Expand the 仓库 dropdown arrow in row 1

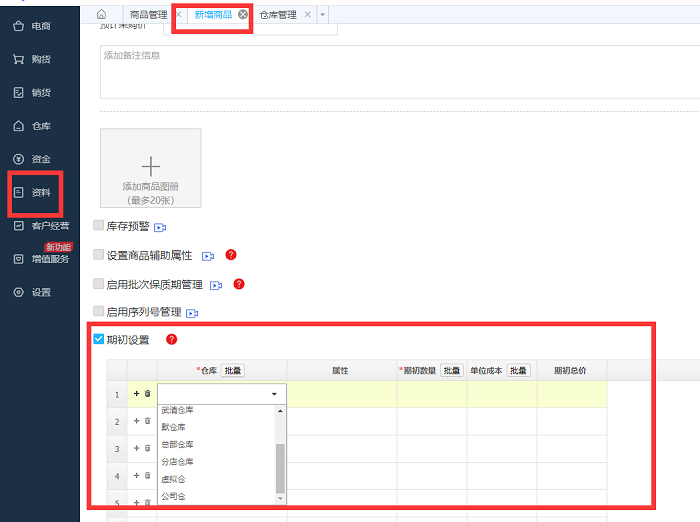click(x=274, y=395)
